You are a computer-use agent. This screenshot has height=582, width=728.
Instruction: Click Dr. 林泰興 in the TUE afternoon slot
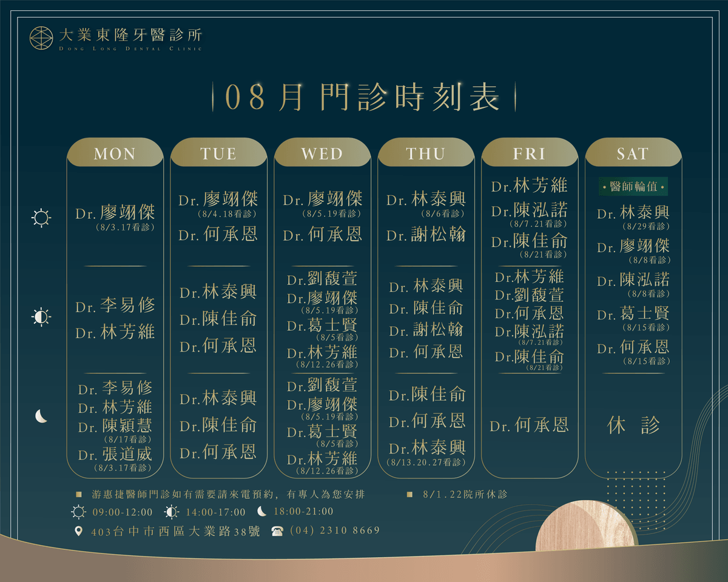pyautogui.click(x=218, y=292)
